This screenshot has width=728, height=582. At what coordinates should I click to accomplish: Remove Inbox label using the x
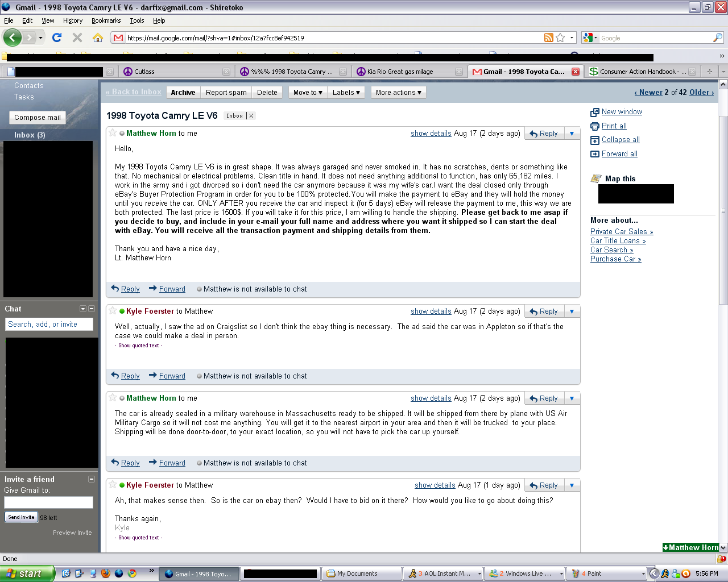[x=251, y=115]
